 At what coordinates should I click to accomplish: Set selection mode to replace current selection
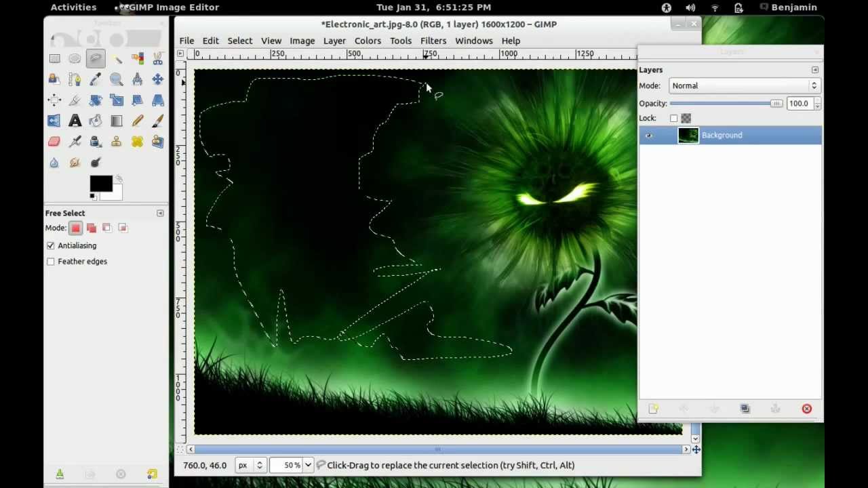click(x=76, y=228)
